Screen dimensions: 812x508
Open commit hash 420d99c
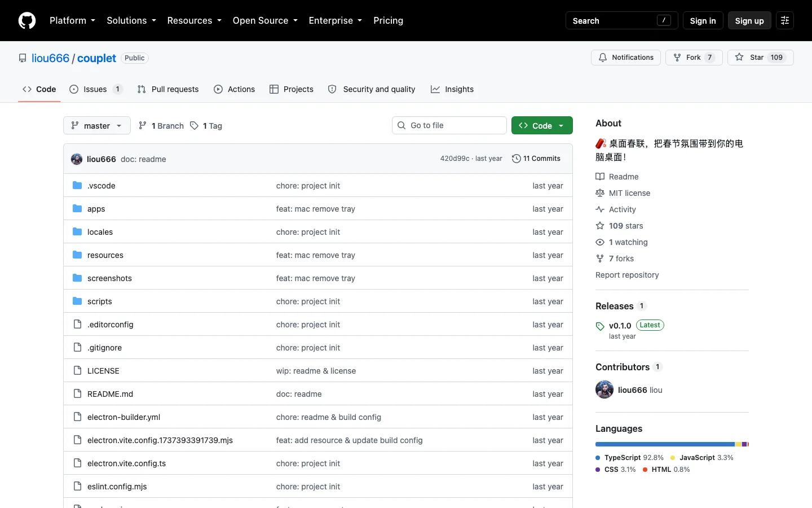(455, 159)
